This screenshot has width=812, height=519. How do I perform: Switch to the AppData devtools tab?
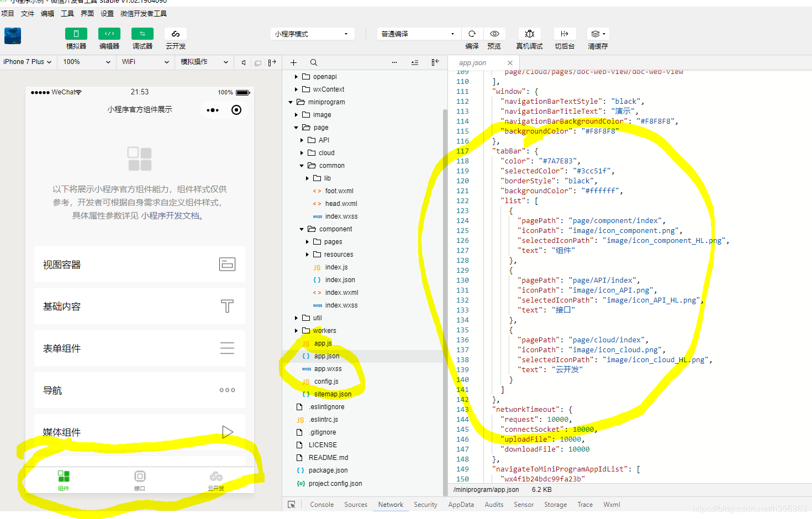point(461,505)
